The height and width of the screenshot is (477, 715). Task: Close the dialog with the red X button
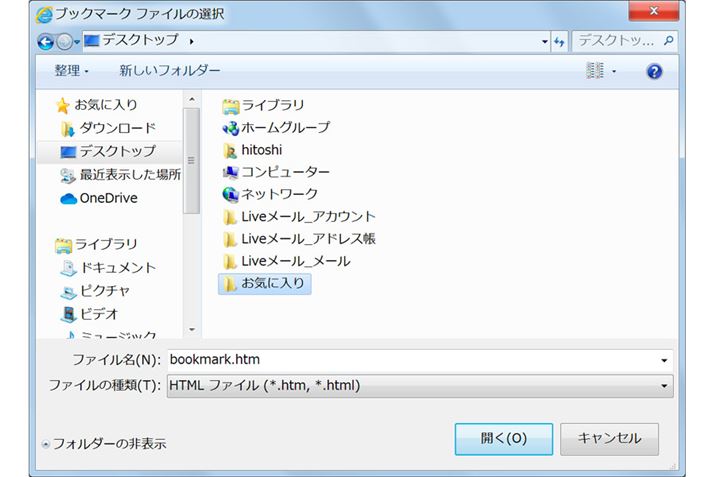coord(653,10)
